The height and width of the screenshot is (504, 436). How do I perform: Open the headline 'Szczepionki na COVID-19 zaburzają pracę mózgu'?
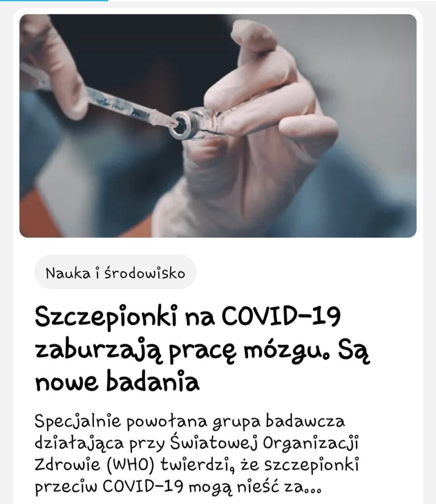[202, 348]
